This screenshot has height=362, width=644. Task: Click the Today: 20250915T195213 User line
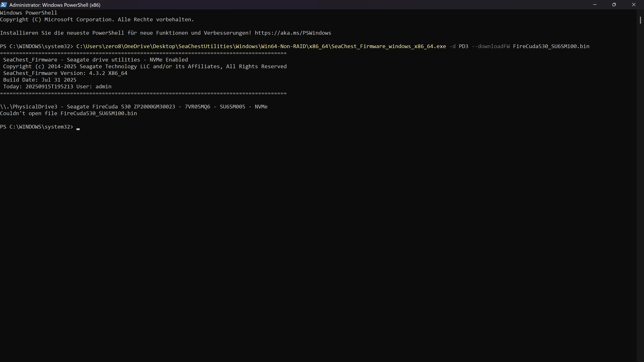coord(57,87)
